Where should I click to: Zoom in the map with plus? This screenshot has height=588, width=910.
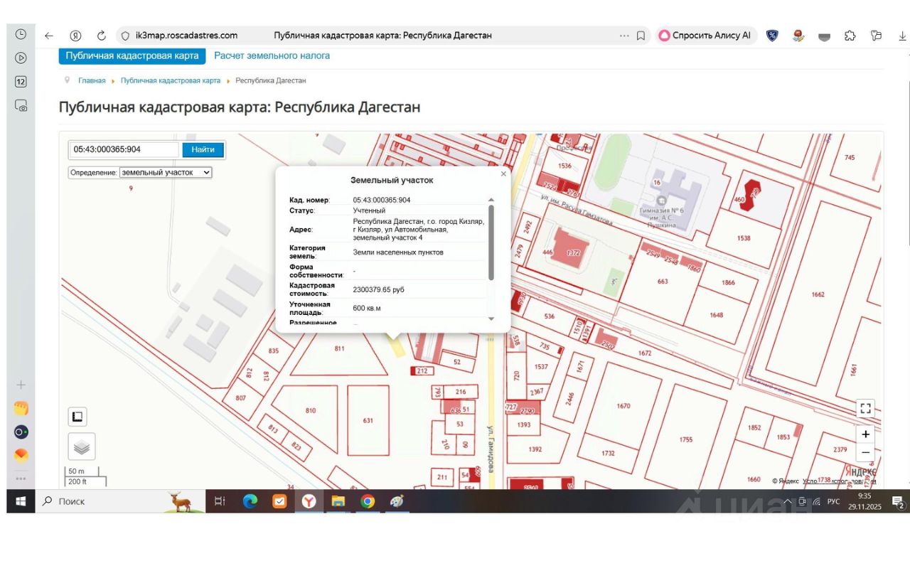pyautogui.click(x=865, y=434)
